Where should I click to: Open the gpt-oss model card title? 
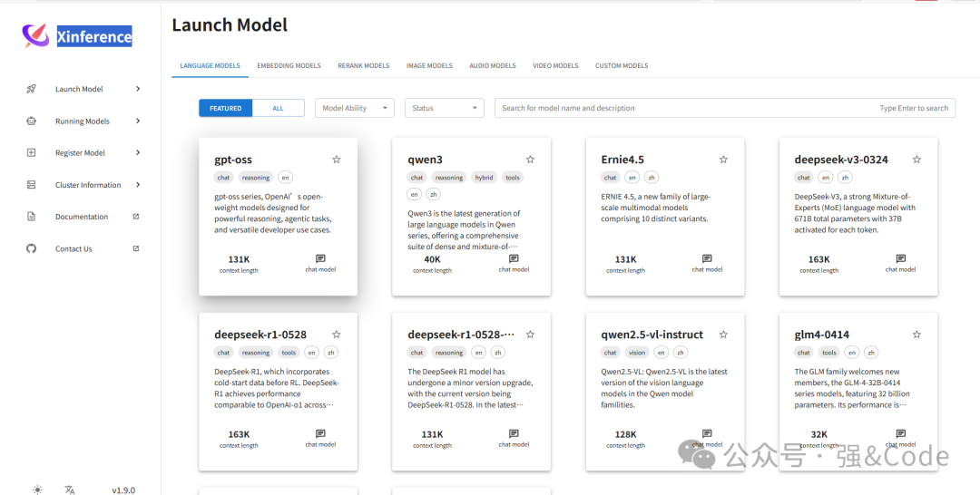233,160
